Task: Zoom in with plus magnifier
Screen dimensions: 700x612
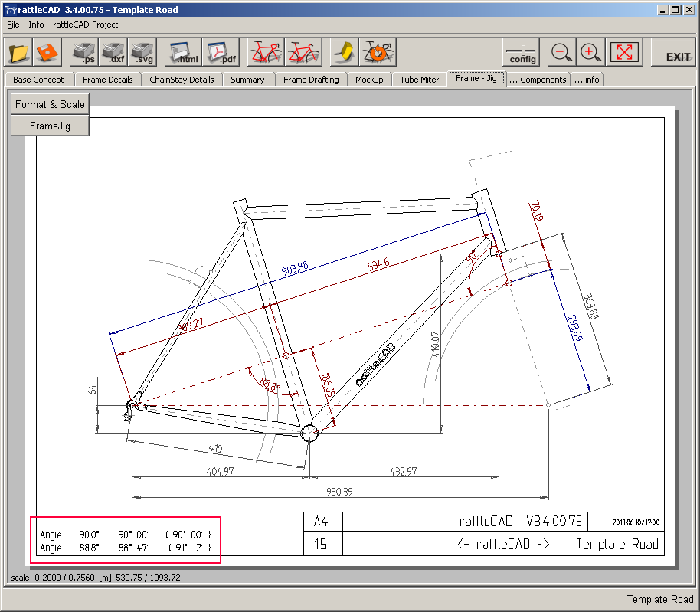Action: pos(590,52)
